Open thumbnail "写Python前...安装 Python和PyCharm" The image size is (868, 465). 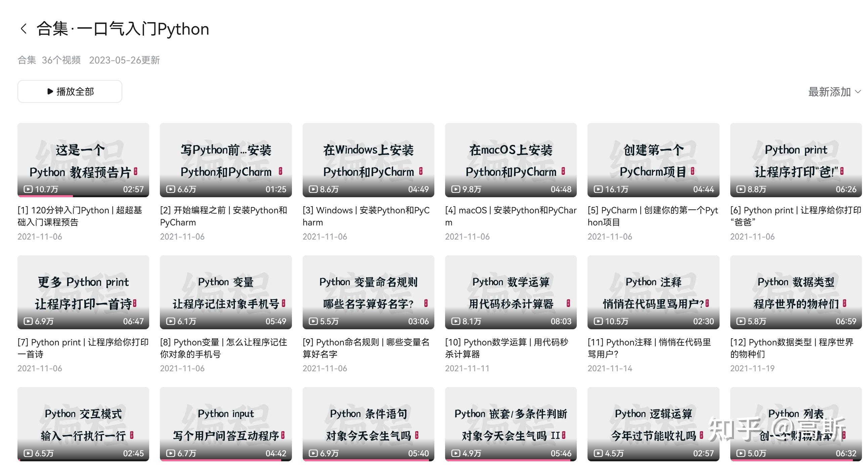[226, 160]
